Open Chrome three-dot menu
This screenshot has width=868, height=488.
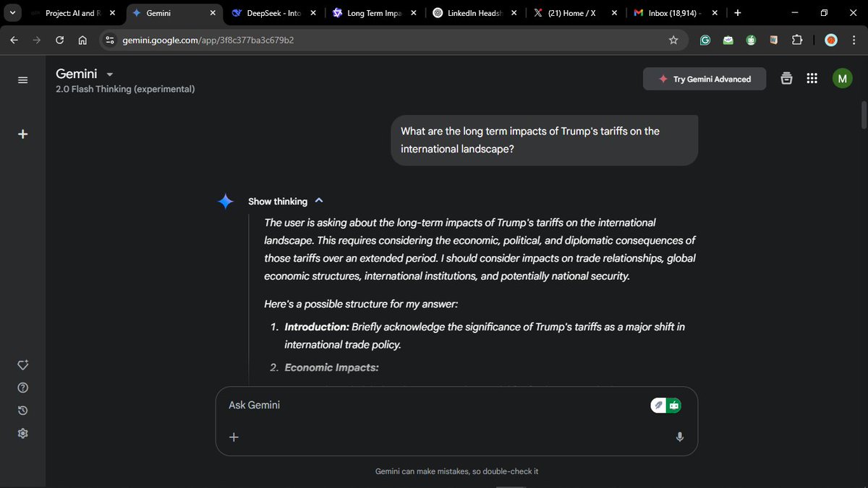coord(854,40)
